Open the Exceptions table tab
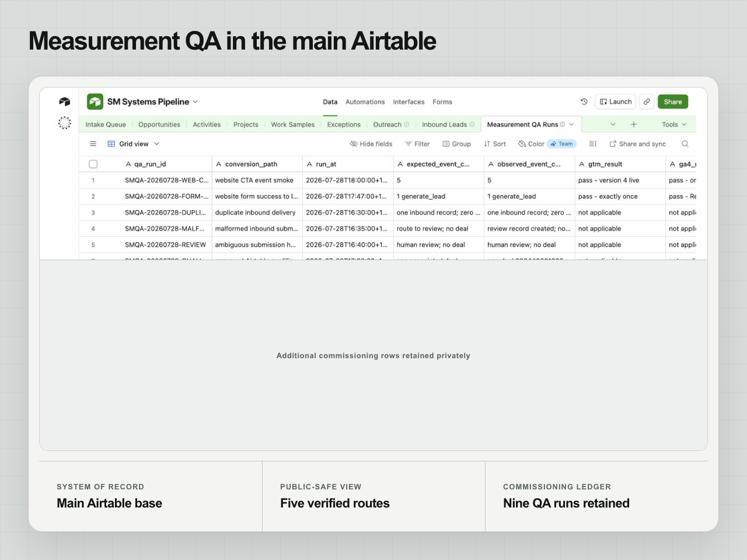This screenshot has width=747, height=560. coord(344,124)
